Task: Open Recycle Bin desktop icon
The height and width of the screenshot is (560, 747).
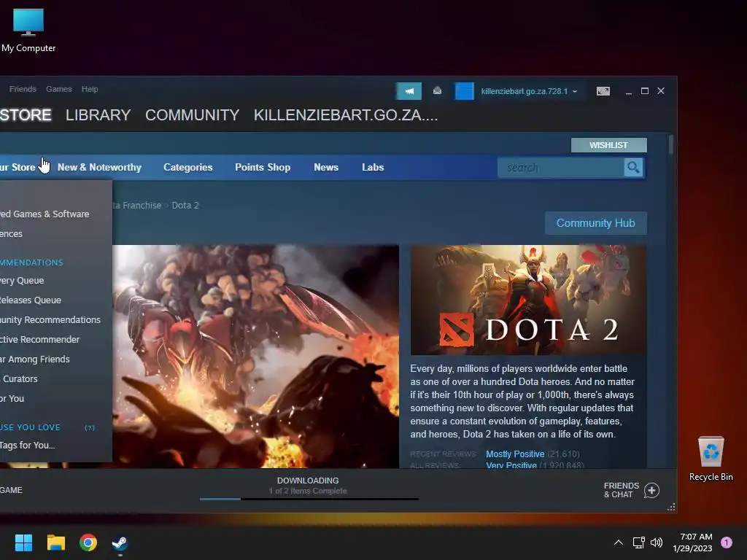Action: click(711, 459)
